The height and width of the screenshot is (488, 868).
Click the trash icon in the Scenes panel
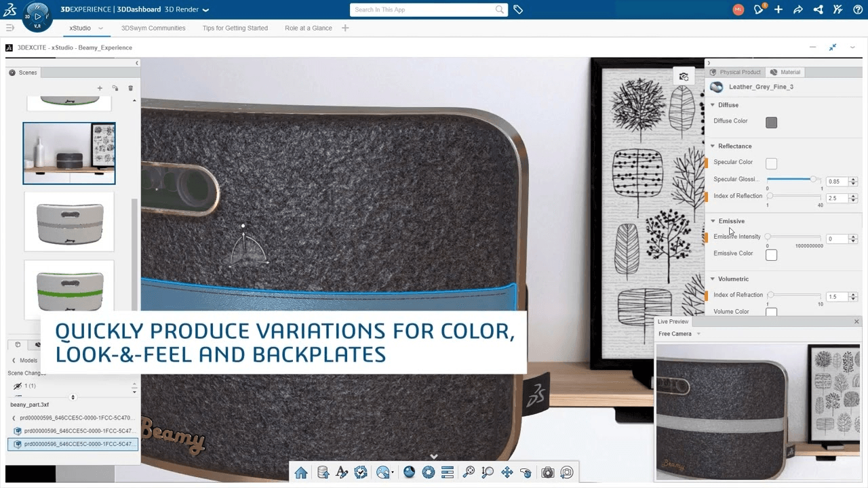pyautogui.click(x=130, y=87)
